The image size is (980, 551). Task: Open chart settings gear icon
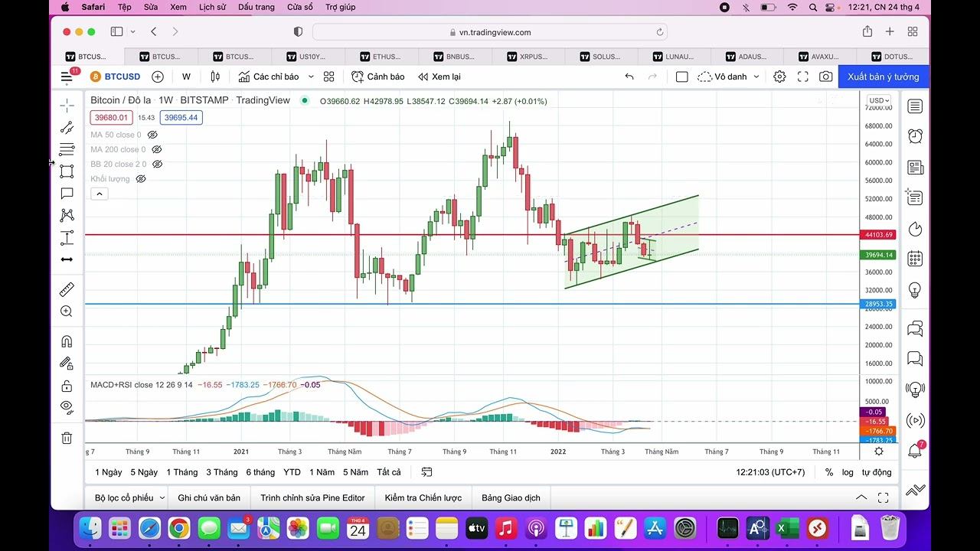click(779, 77)
